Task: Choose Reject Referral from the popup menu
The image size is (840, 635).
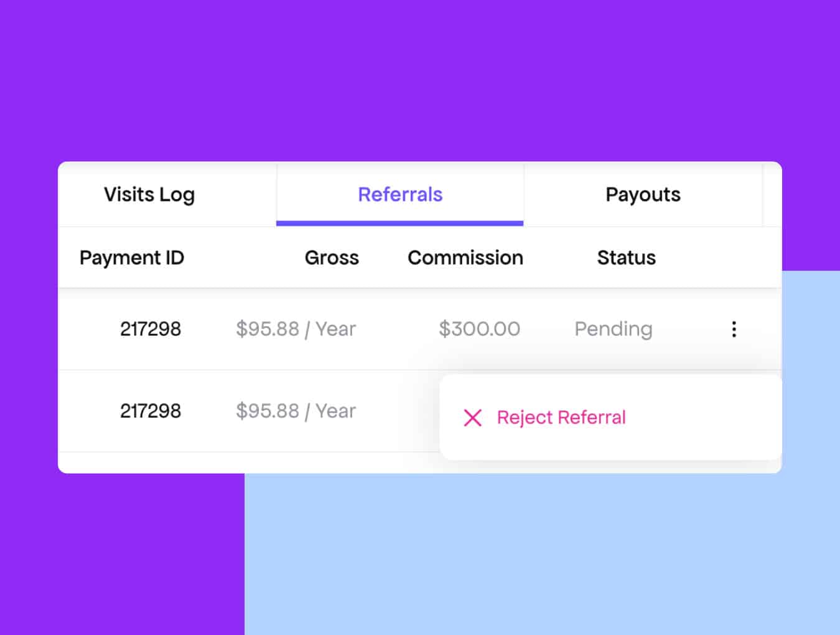Action: coord(561,418)
